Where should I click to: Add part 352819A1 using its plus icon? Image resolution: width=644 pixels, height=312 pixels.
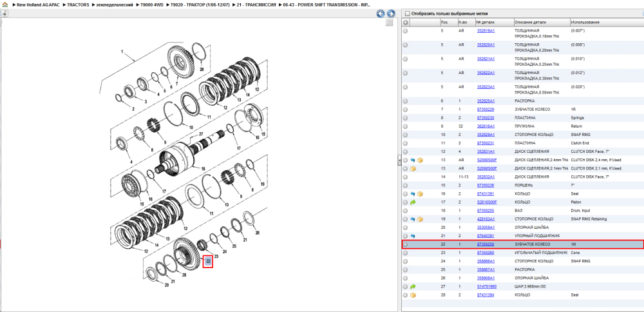(x=405, y=31)
